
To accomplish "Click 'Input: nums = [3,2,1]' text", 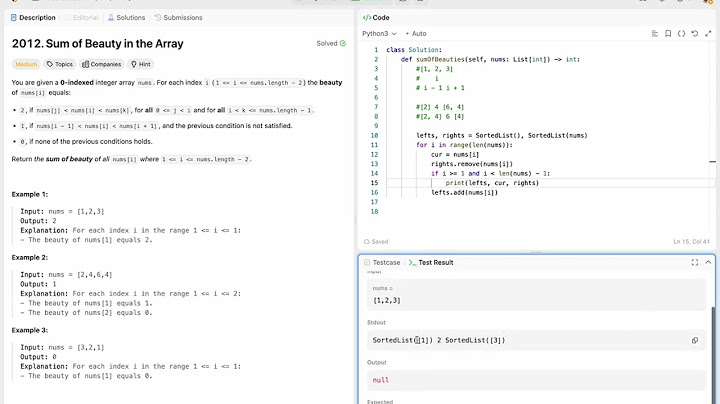I will 62,348.
